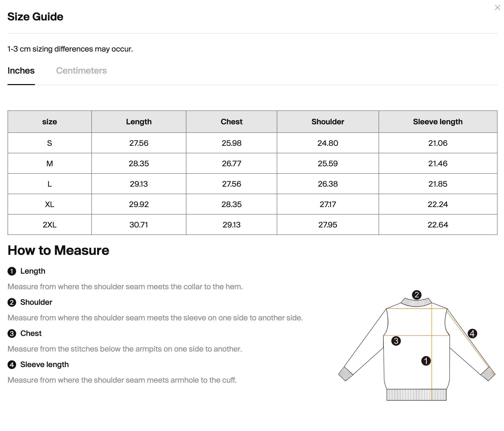Click the M size chest value 26.77
Viewport: 504px width, 431px height.
click(x=231, y=164)
